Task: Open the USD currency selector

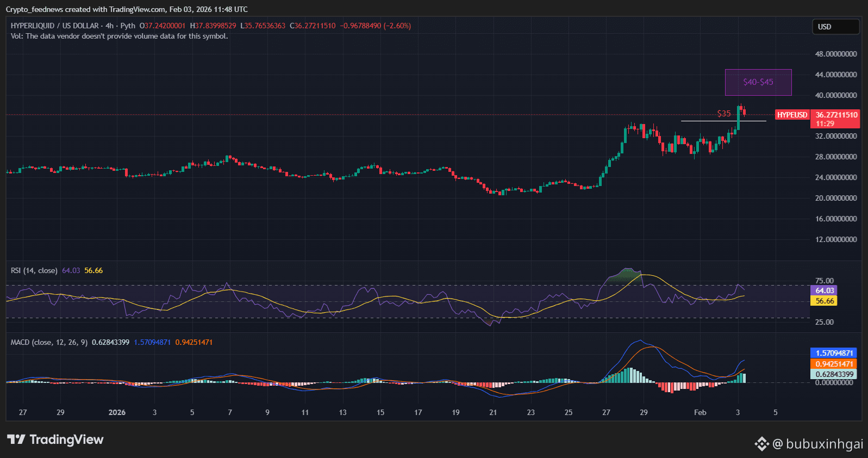Action: point(835,27)
